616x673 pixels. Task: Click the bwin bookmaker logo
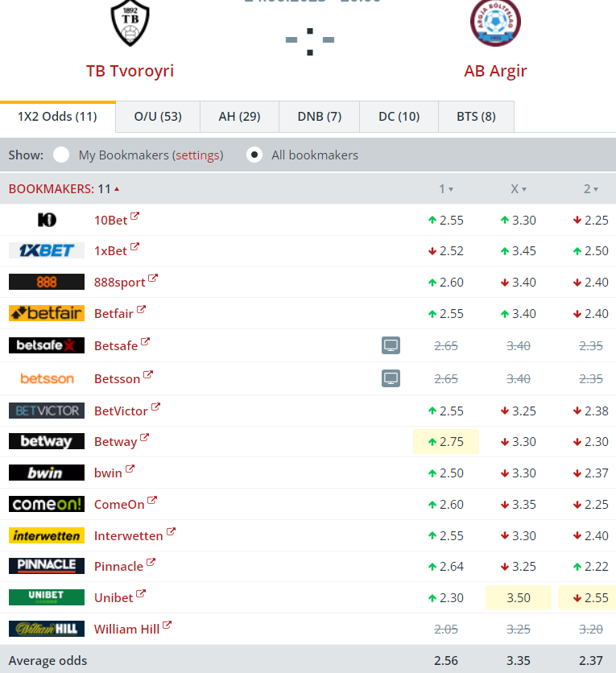coord(47,473)
